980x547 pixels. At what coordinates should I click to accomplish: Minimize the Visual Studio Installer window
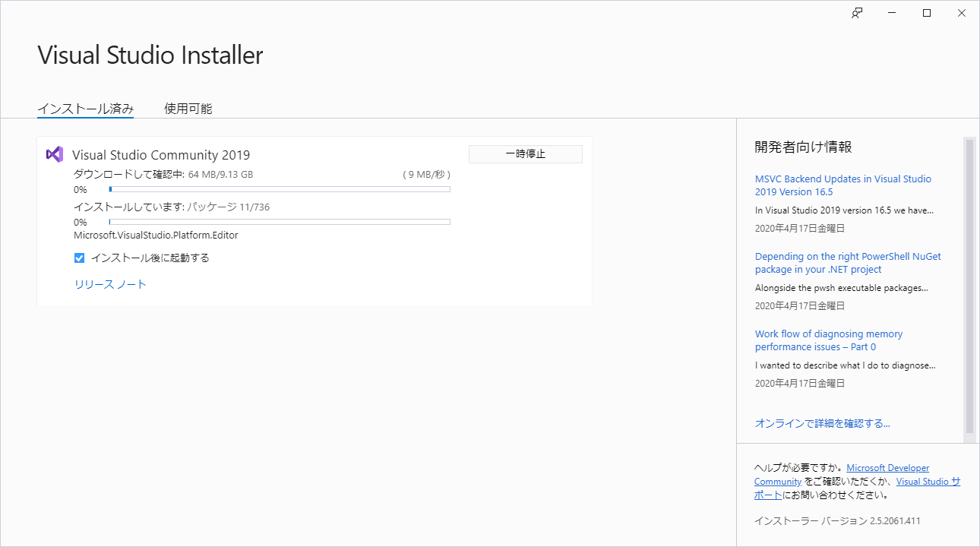(x=892, y=13)
